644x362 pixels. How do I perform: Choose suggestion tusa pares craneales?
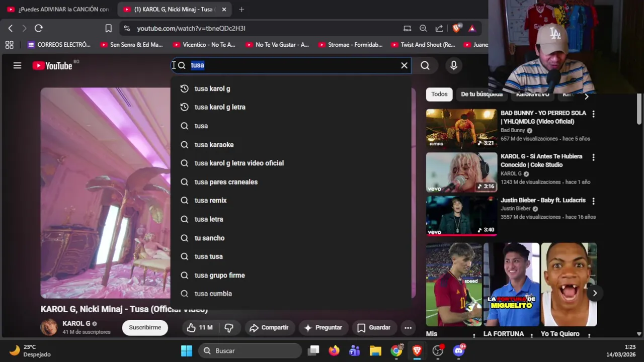(291, 182)
